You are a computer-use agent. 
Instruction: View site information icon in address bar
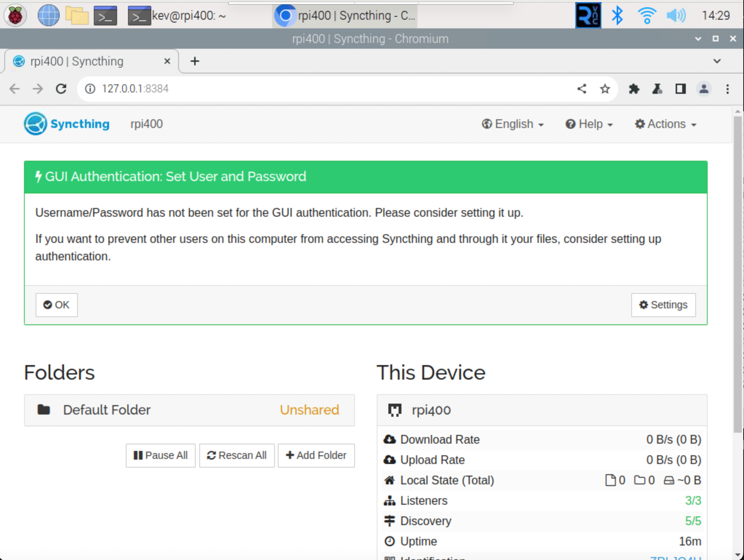(90, 89)
